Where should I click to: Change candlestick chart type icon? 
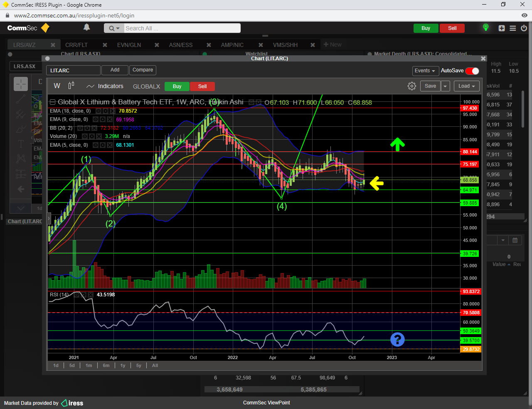71,85
